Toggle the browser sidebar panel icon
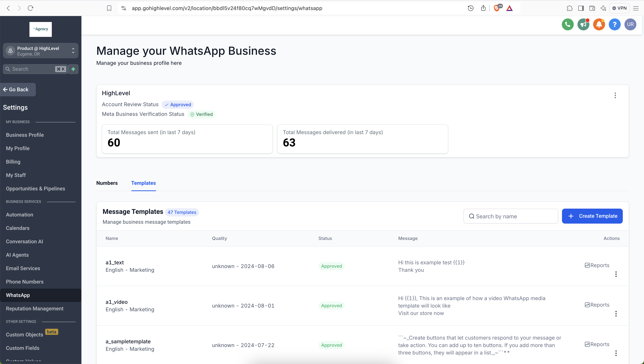 pos(581,8)
